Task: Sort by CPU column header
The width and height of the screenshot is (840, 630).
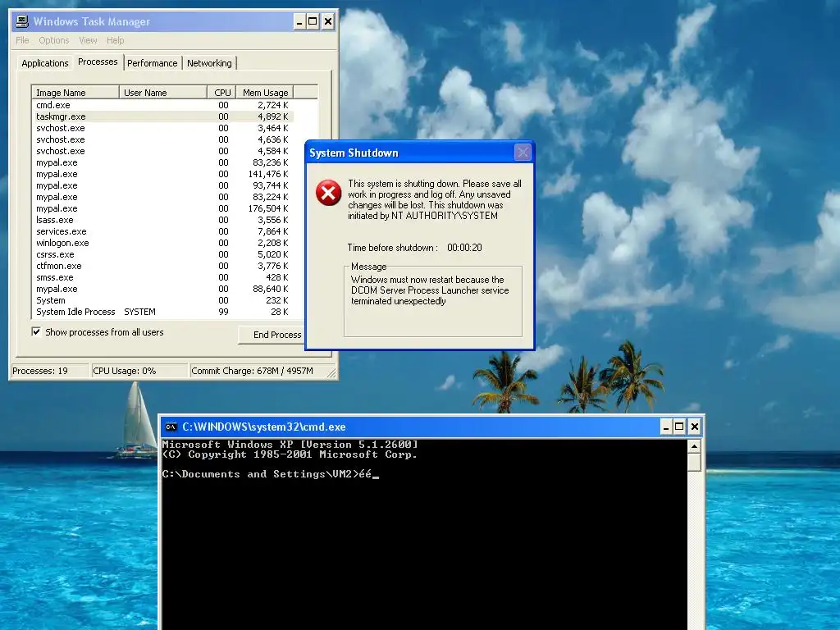Action: pos(222,93)
